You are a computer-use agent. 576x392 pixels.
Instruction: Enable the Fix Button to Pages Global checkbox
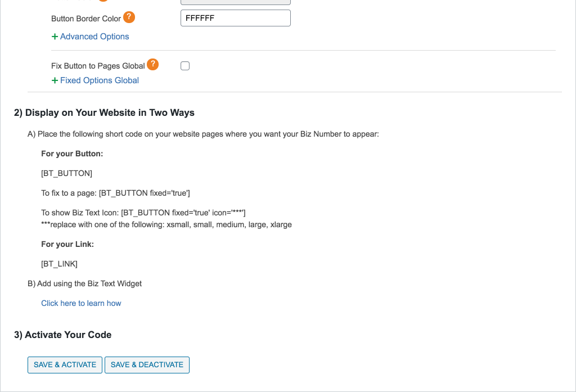coord(185,66)
